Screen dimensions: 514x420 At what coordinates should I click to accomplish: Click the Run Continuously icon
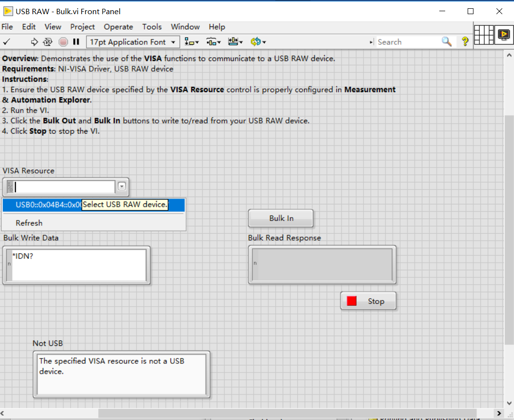pyautogui.click(x=47, y=42)
